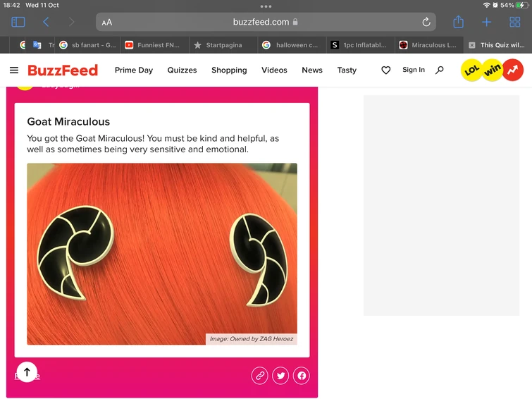Click the BuzzFeed search magnifier icon
532x399 pixels.
coord(440,70)
